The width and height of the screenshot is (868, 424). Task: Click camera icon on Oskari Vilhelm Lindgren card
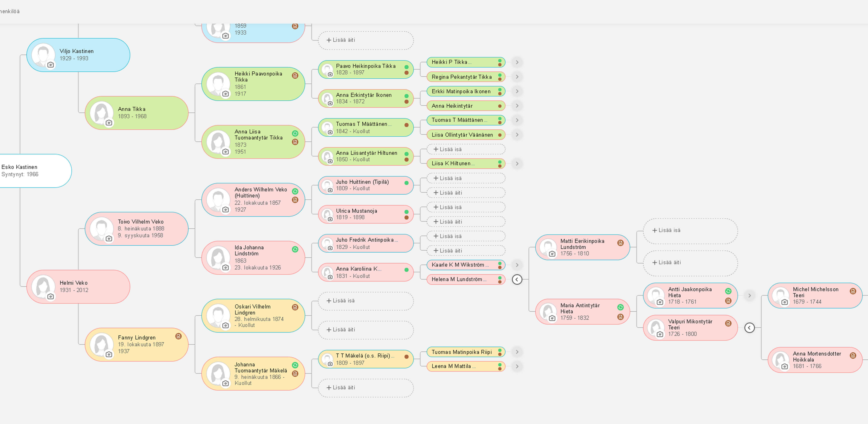click(225, 325)
